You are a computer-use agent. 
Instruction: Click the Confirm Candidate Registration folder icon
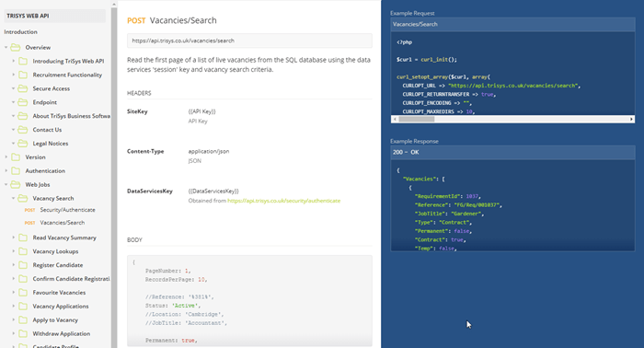tap(23, 279)
